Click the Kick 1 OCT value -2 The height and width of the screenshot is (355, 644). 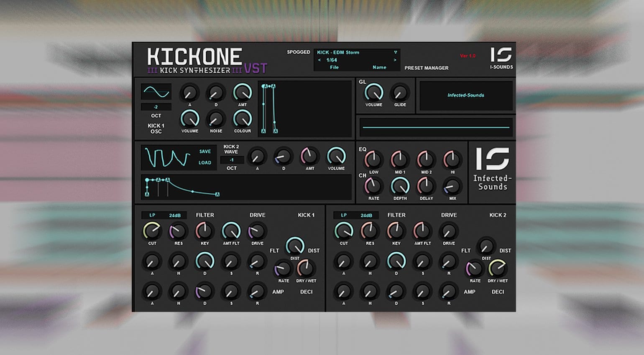[x=156, y=107]
